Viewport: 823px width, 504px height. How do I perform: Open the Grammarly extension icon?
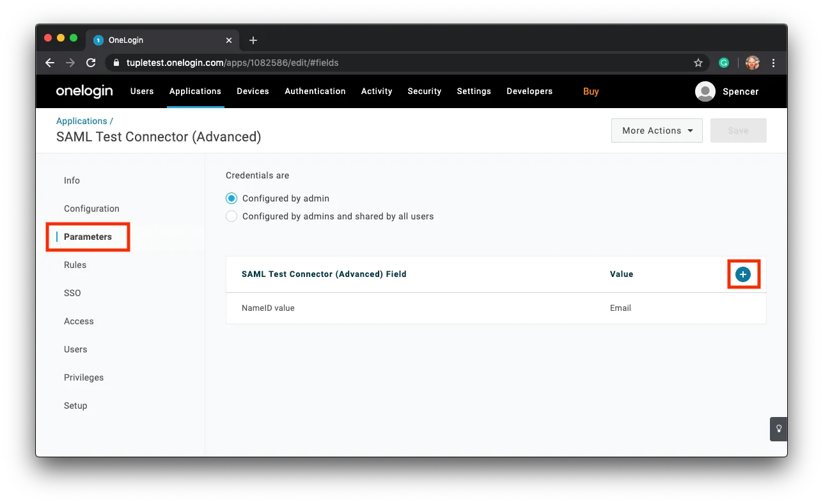(x=723, y=63)
